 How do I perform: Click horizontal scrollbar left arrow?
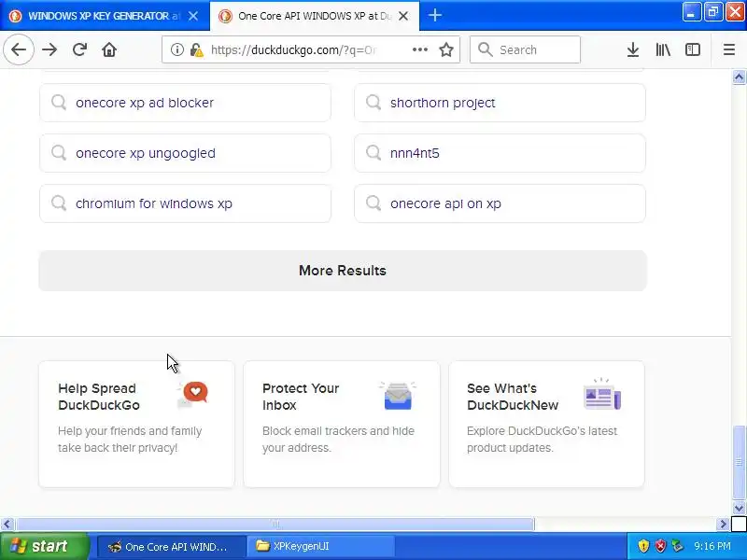click(7, 525)
